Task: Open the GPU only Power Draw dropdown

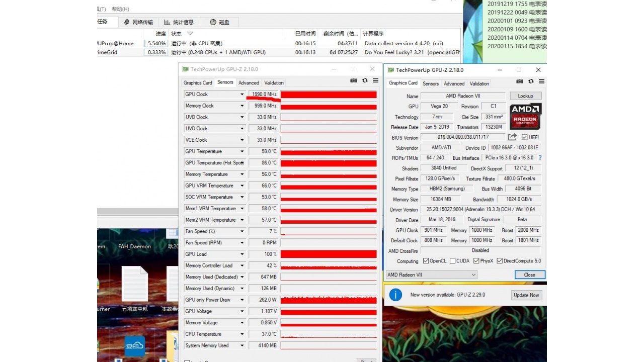Action: 242,300
